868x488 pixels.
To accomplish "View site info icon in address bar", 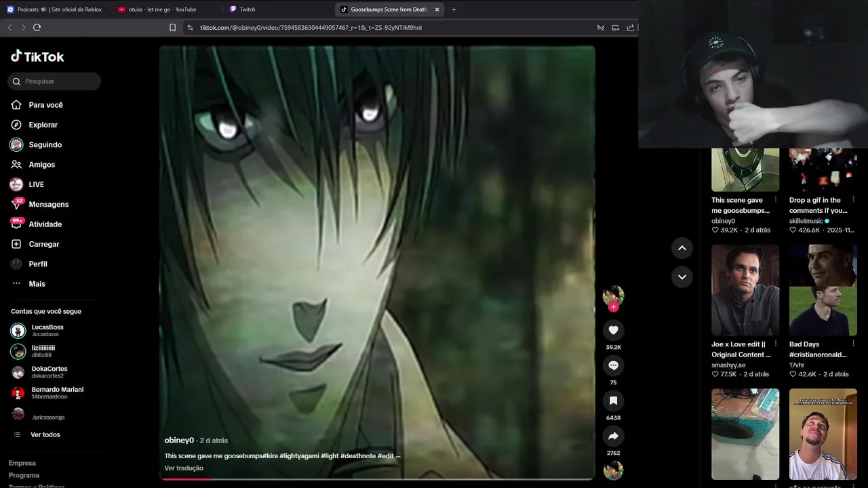I will coord(190,28).
